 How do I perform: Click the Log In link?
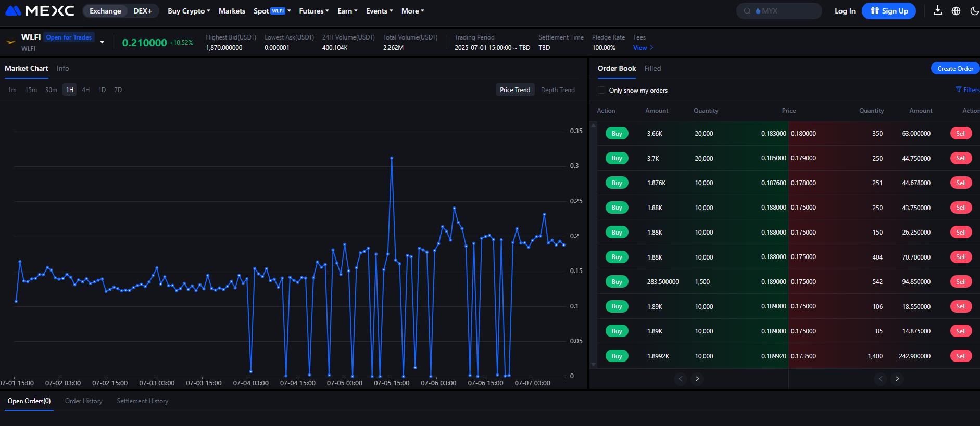(845, 11)
